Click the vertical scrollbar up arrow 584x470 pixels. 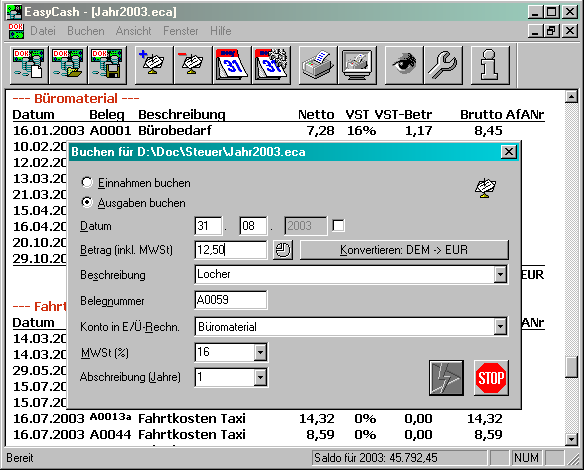571,97
